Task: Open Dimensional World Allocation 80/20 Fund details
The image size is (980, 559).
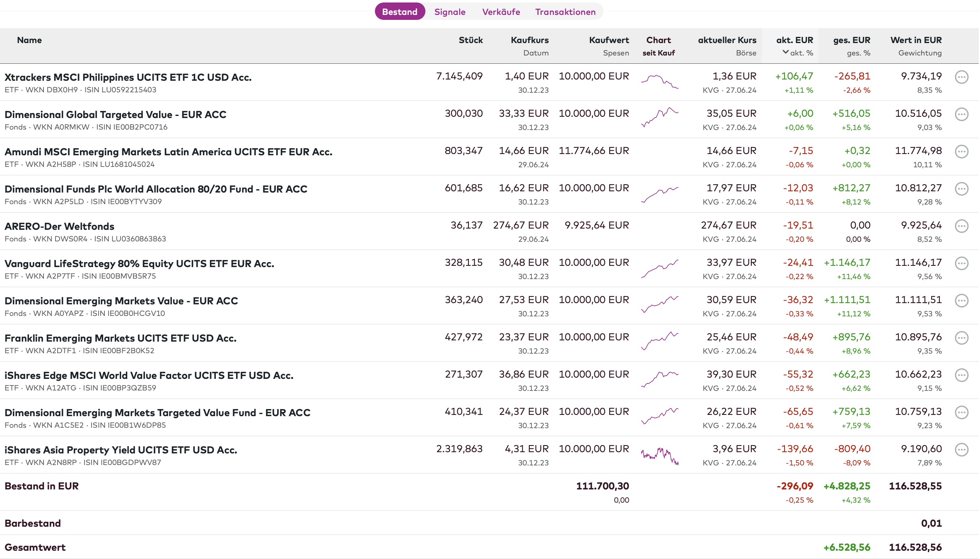Action: click(156, 189)
